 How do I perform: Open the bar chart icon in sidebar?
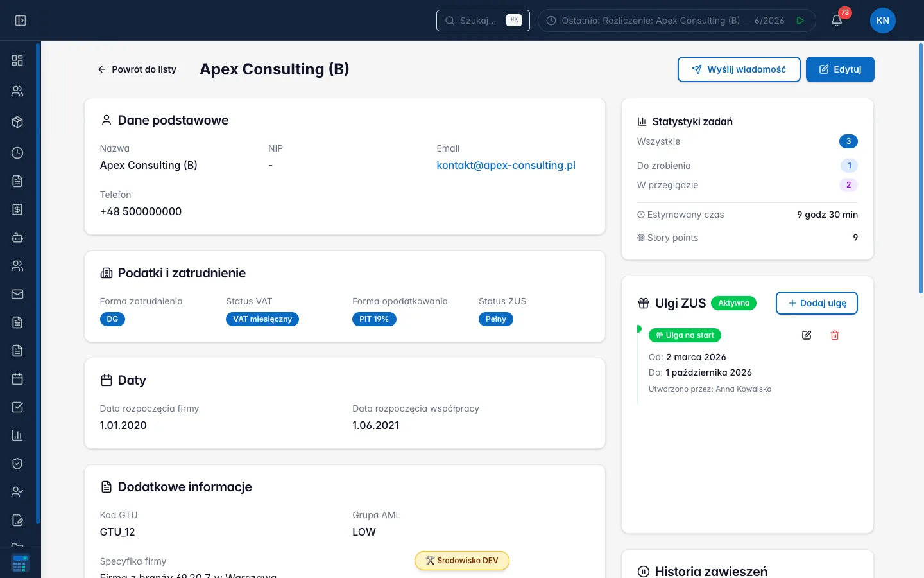click(x=17, y=435)
